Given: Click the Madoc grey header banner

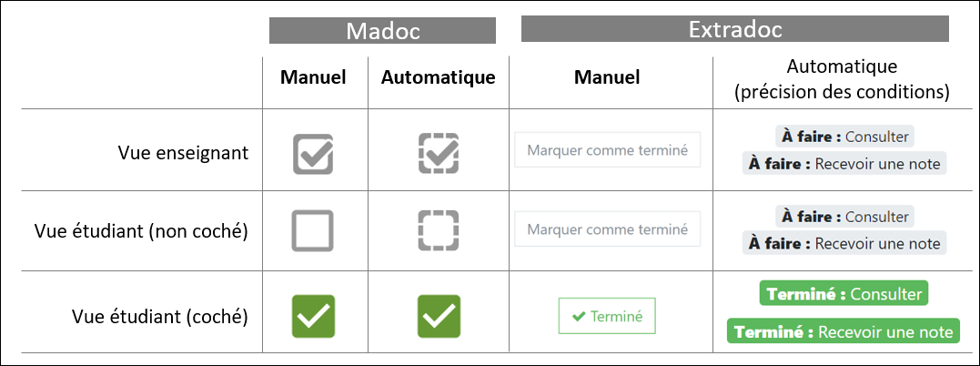Looking at the screenshot, I should click(x=382, y=31).
